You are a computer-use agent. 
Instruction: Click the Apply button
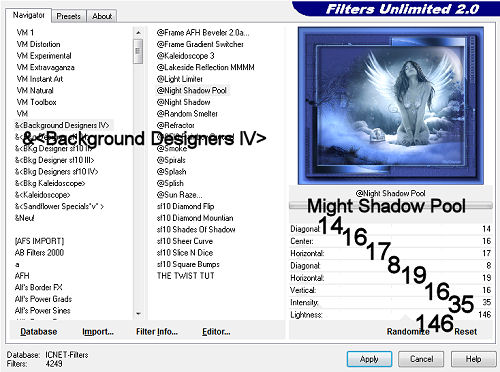pyautogui.click(x=369, y=359)
